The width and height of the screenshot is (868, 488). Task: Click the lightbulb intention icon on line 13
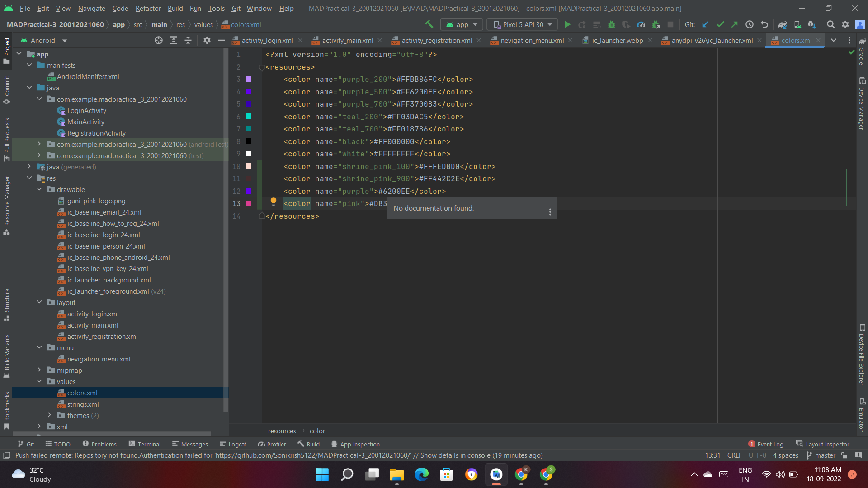click(274, 202)
